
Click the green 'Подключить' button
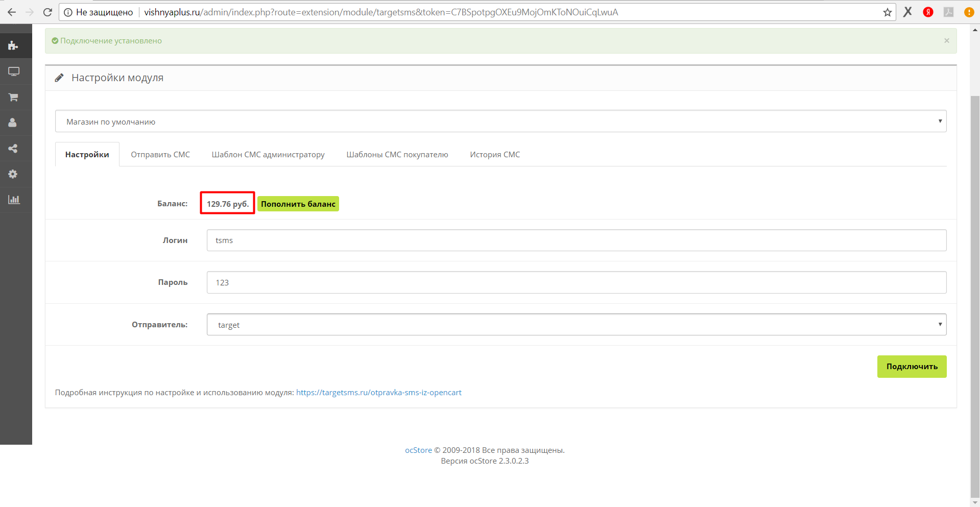coord(912,367)
